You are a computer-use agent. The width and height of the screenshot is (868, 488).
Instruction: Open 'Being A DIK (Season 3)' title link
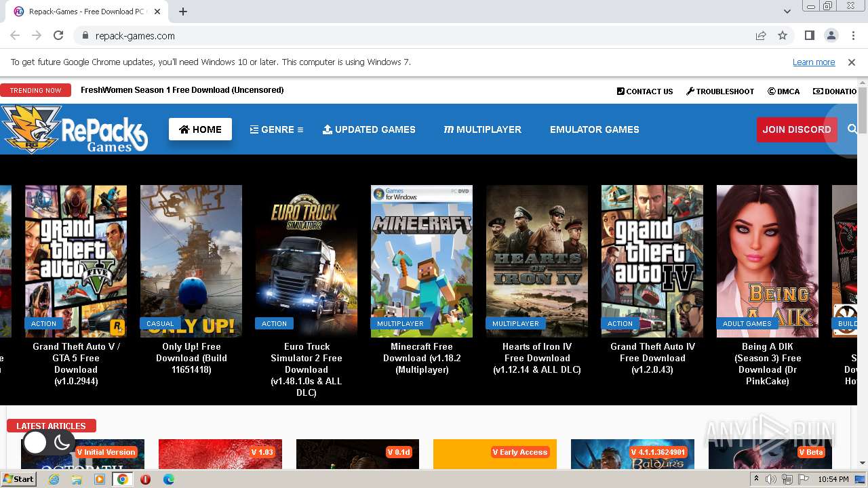(x=768, y=364)
